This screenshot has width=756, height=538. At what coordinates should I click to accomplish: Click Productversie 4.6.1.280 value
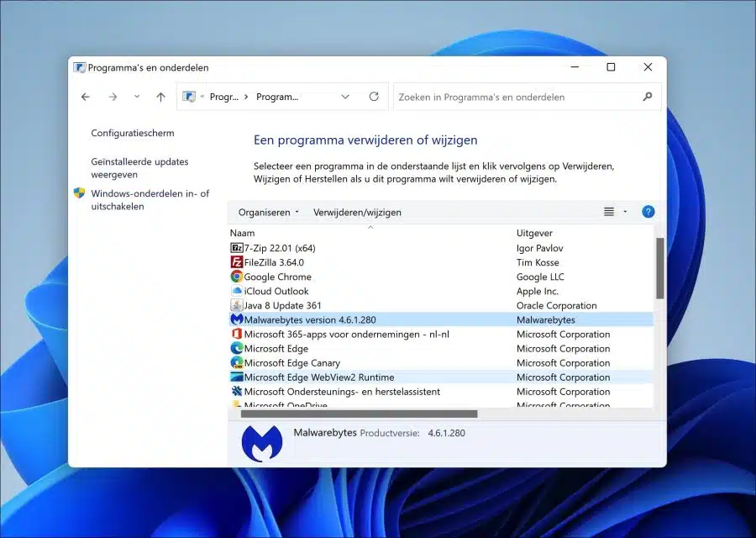[447, 433]
